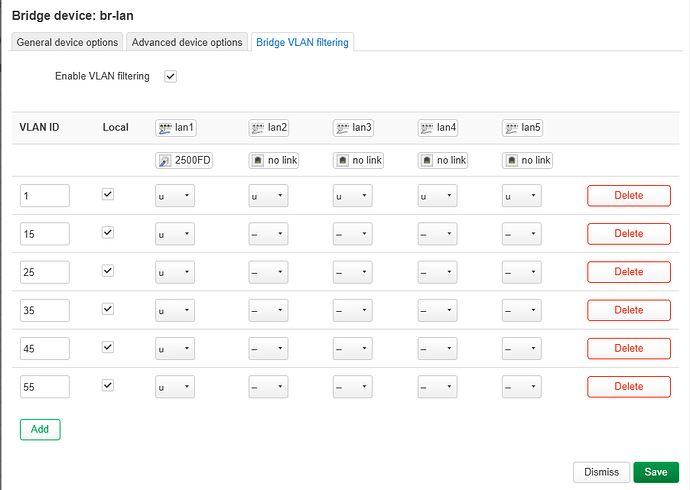The width and height of the screenshot is (690, 490).
Task: Click the lan3 port icon header
Action: coord(353,128)
